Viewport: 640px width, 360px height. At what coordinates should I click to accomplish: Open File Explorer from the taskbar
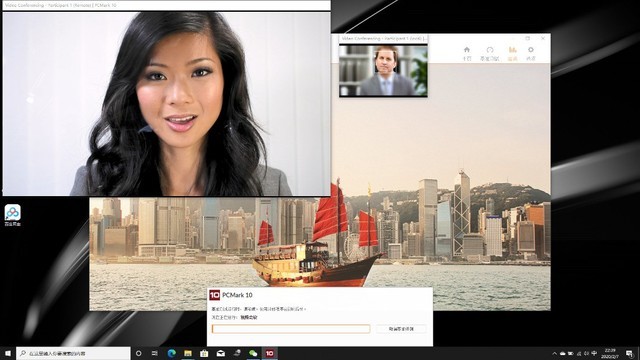[x=188, y=353]
